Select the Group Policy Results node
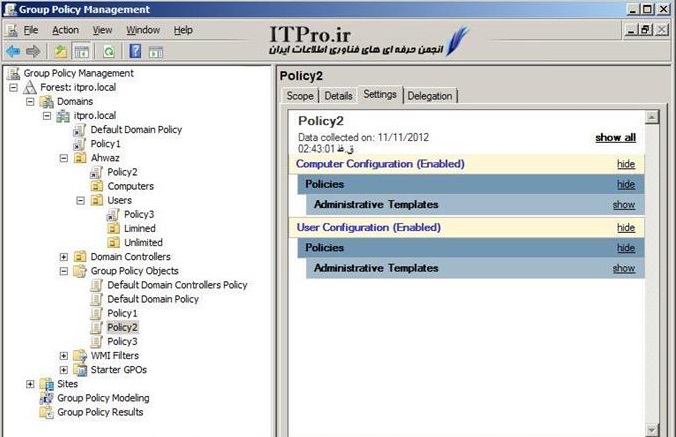The height and width of the screenshot is (437, 676). pyautogui.click(x=99, y=411)
